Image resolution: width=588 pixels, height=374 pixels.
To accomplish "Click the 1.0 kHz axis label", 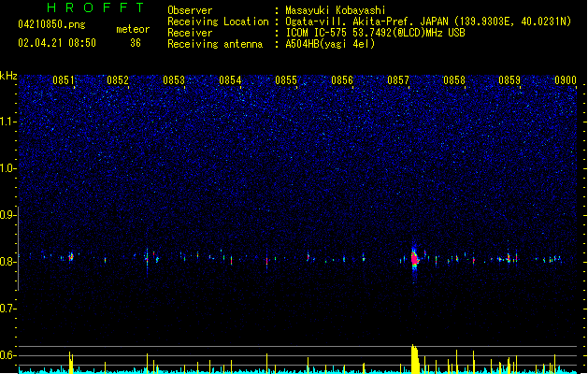I will [7, 168].
